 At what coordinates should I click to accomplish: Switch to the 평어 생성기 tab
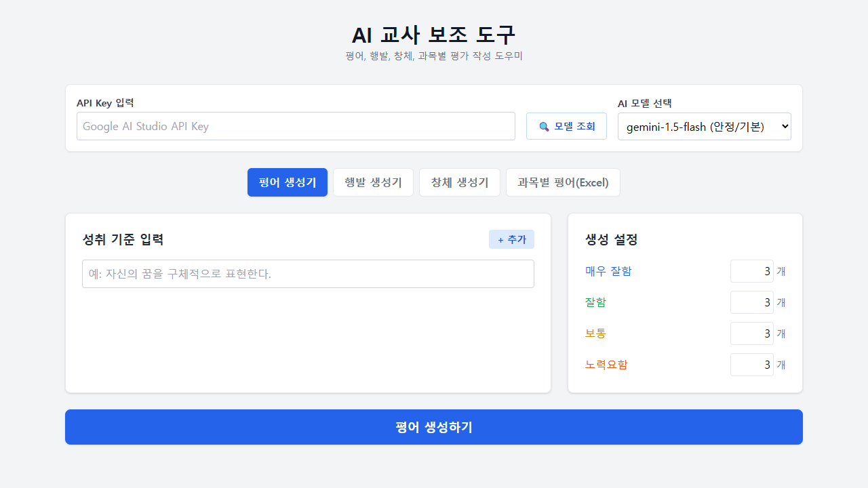pyautogui.click(x=288, y=182)
